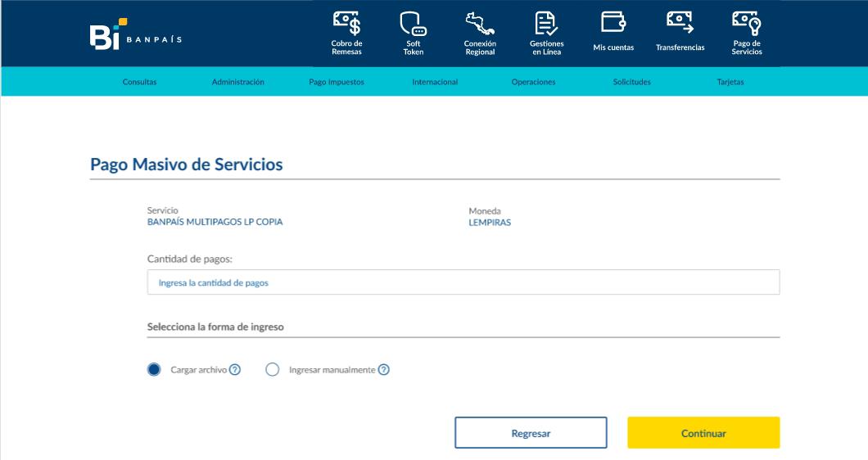
Task: Open the Solicitudes menu
Action: 631,82
